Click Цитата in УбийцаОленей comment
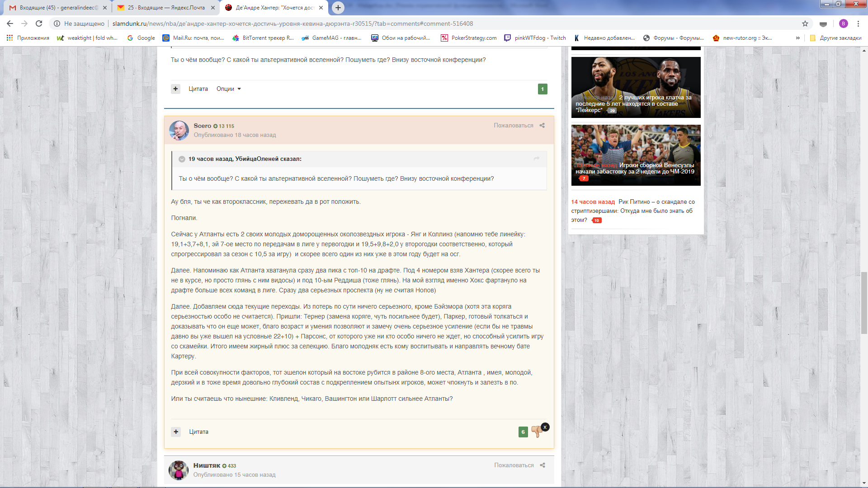 click(198, 89)
